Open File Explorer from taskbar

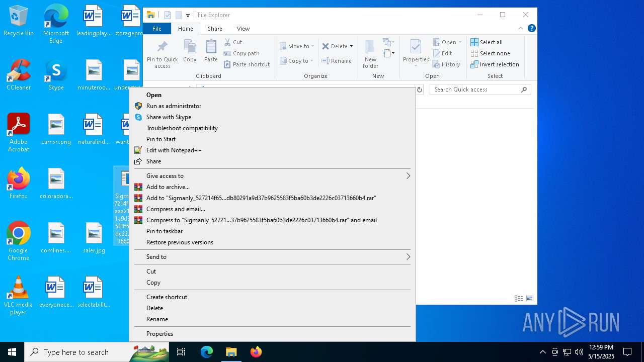click(231, 352)
